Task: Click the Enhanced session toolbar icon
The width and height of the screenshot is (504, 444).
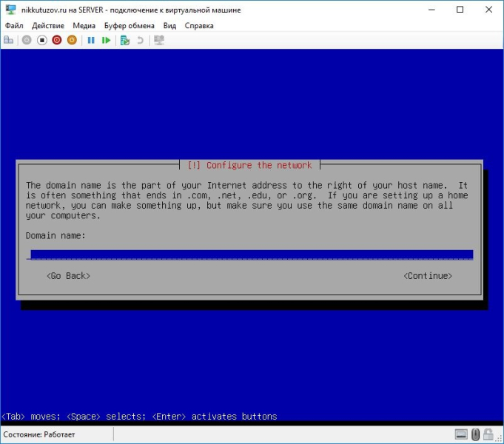Action: 159,40
